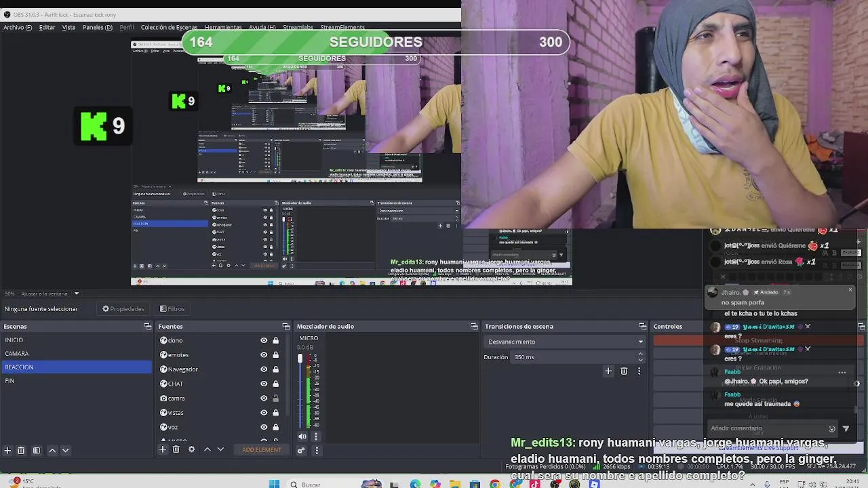Viewport: 868px width, 488px height.
Task: Undock the Escenas panel
Action: click(x=148, y=326)
